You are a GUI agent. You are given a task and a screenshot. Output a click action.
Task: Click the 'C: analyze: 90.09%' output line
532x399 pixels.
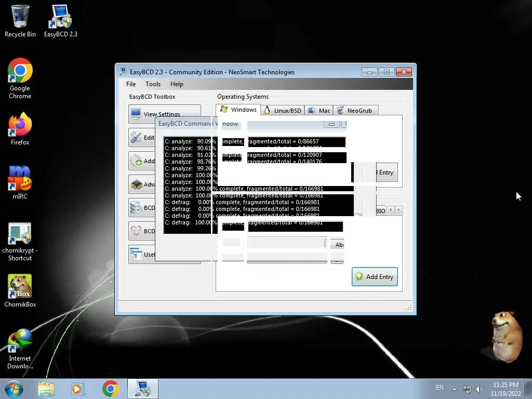click(242, 141)
